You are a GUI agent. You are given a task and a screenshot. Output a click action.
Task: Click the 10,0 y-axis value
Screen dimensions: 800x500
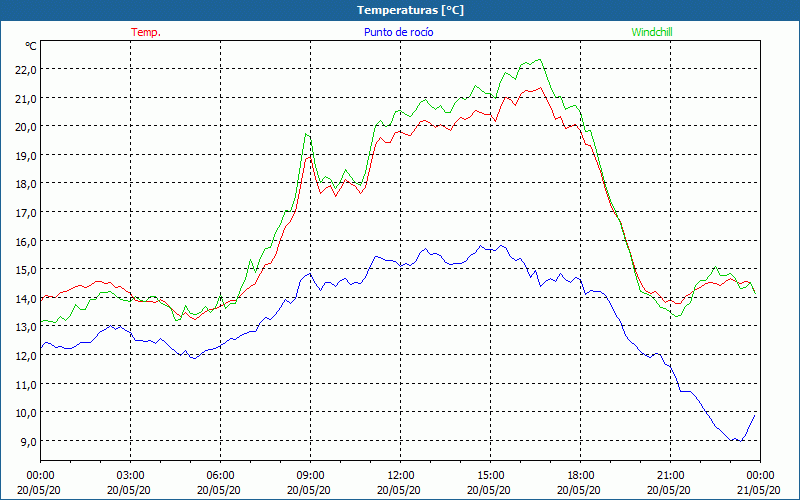point(26,413)
